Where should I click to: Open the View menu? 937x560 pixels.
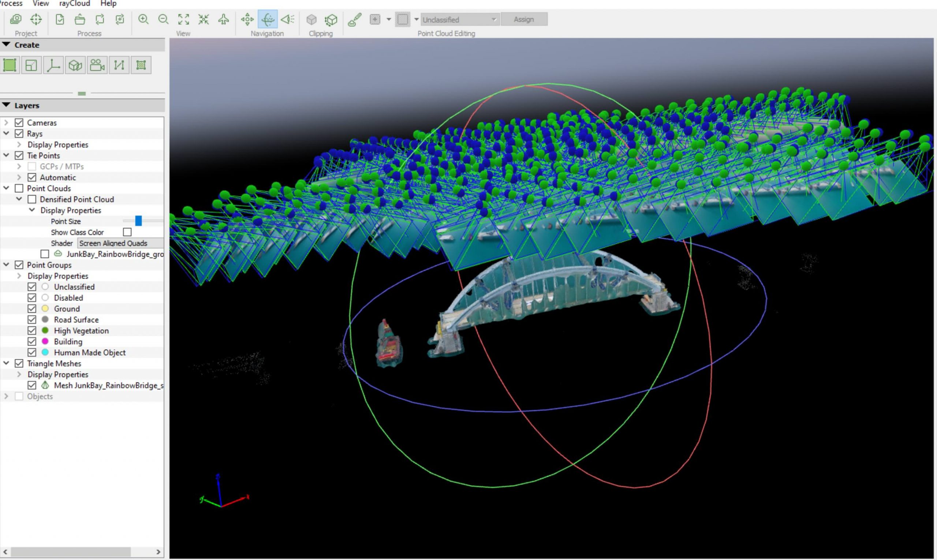(x=40, y=3)
